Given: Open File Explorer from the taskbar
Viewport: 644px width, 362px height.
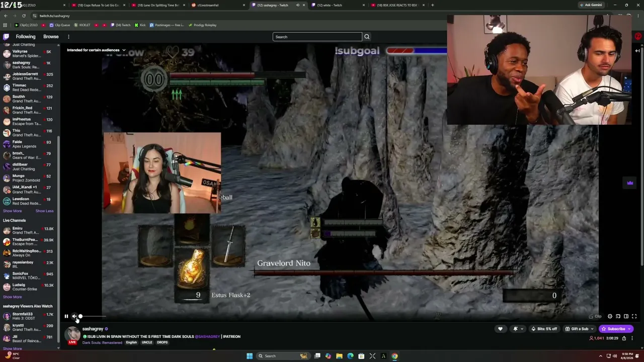Looking at the screenshot, I should point(339,356).
